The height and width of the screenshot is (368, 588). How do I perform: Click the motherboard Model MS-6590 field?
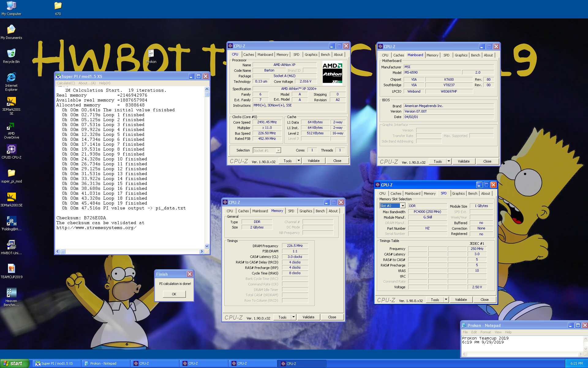(432, 72)
